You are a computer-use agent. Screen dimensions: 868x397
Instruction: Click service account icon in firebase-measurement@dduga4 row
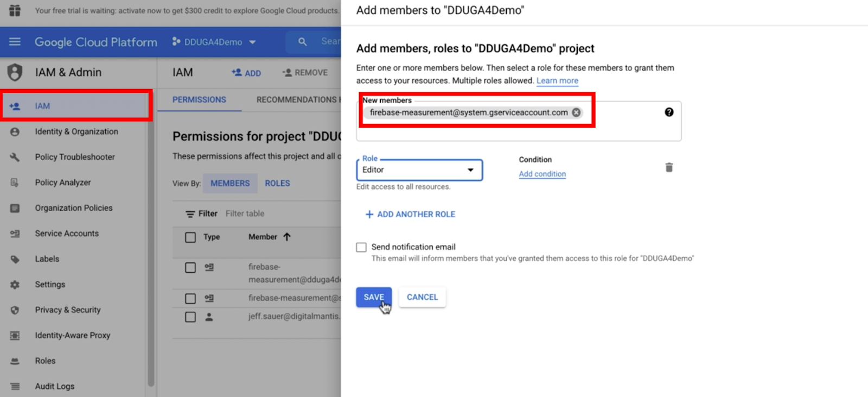click(x=209, y=267)
